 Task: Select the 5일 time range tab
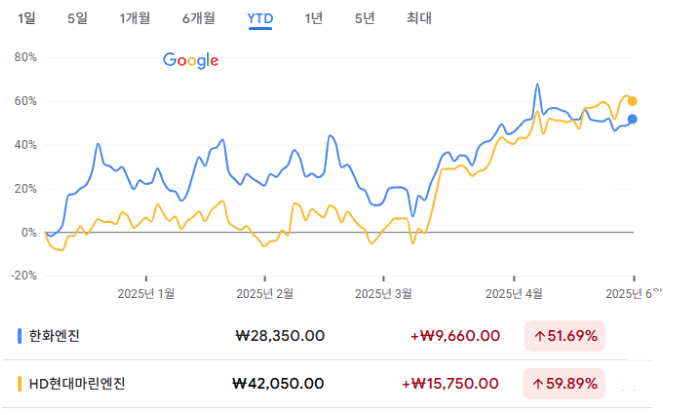[x=77, y=18]
